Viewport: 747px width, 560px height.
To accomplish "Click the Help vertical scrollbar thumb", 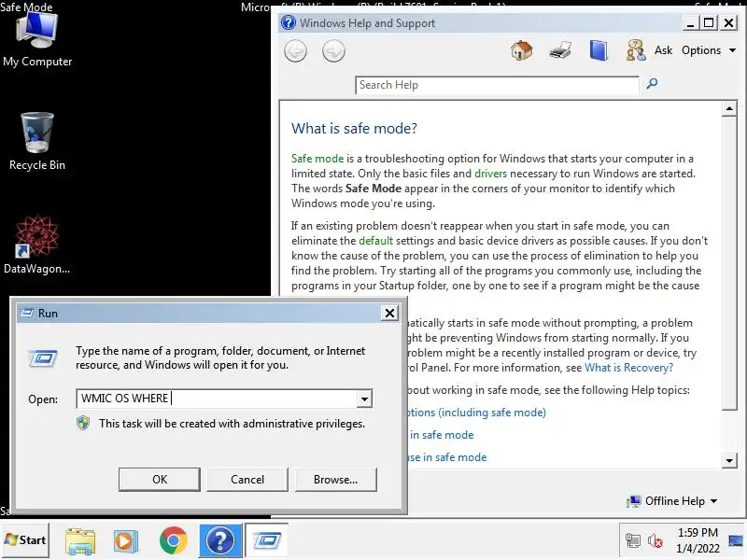I will pyautogui.click(x=729, y=263).
